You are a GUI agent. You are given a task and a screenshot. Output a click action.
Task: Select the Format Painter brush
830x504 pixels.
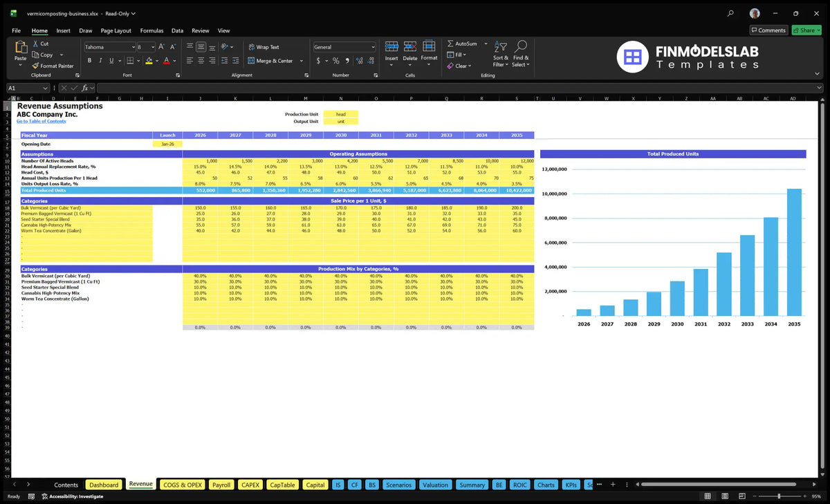click(35, 66)
